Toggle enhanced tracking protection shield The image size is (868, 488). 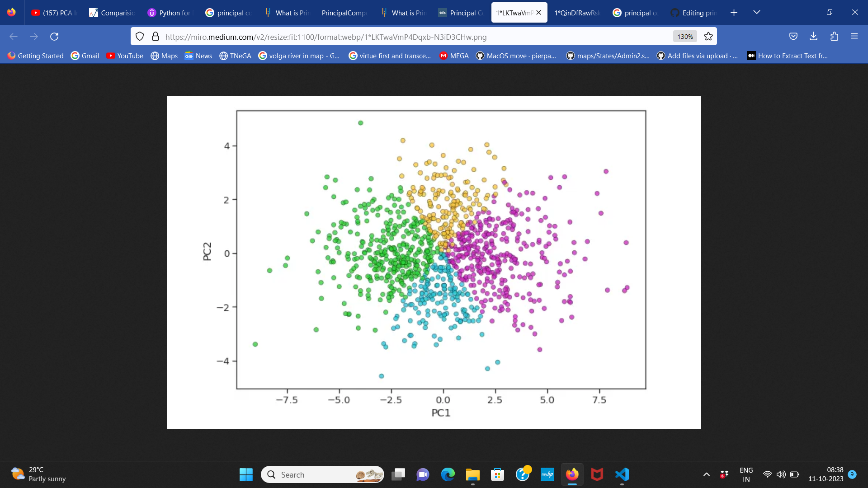[140, 36]
